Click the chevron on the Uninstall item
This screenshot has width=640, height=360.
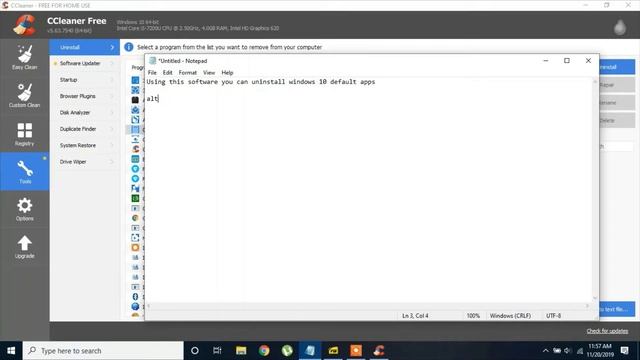coord(112,47)
